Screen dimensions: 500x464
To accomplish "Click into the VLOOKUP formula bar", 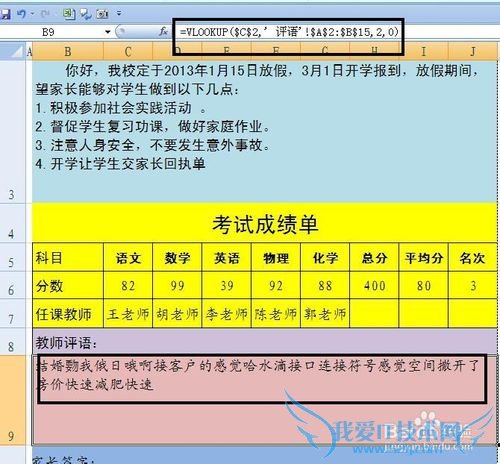I will point(289,32).
